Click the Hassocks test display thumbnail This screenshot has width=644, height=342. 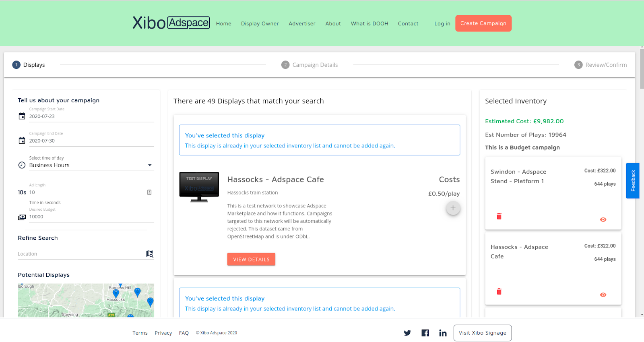point(199,187)
